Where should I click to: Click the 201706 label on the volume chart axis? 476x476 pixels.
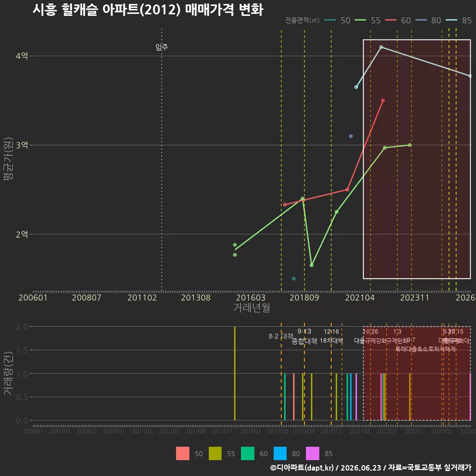tap(278, 431)
